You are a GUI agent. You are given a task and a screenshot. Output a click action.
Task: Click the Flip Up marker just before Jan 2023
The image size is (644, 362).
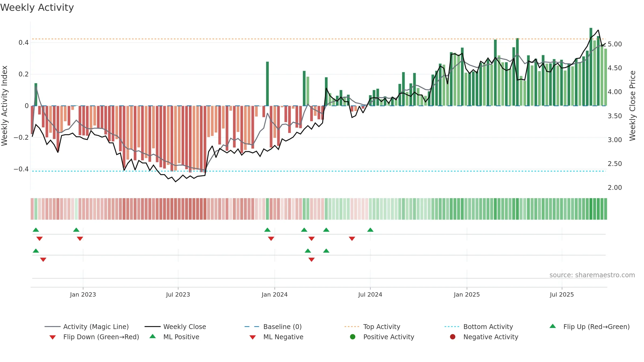tap(76, 230)
